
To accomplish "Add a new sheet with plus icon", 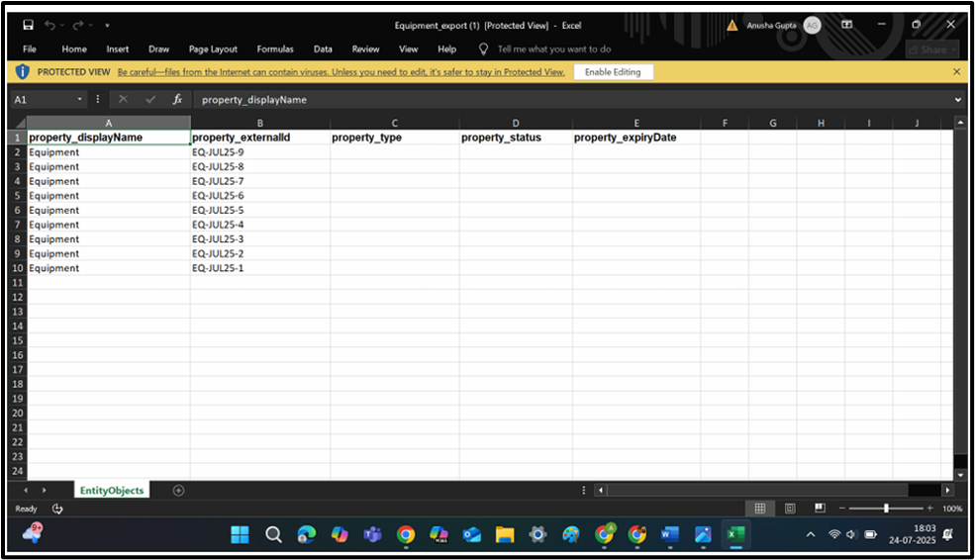I will [x=178, y=491].
